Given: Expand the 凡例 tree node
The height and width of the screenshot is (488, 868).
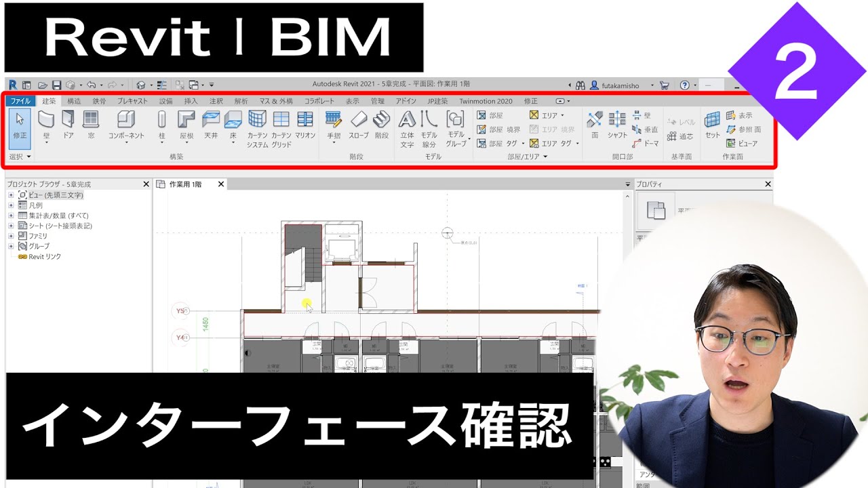Looking at the screenshot, I should click(11, 205).
